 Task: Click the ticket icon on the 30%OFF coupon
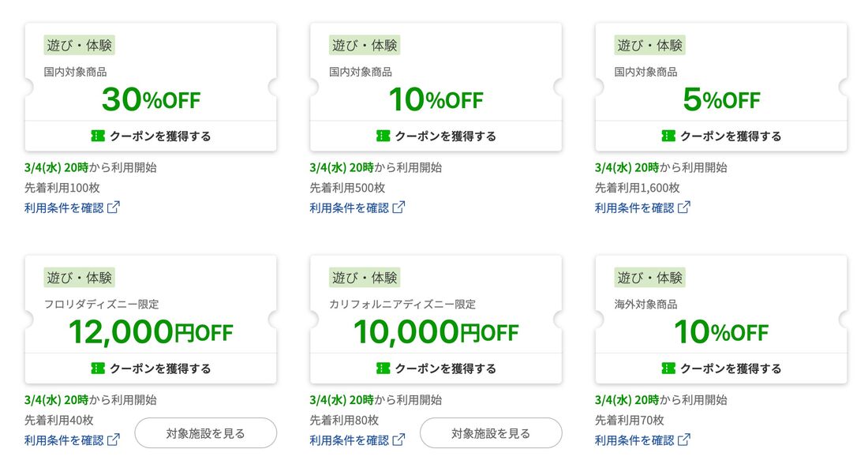click(98, 136)
